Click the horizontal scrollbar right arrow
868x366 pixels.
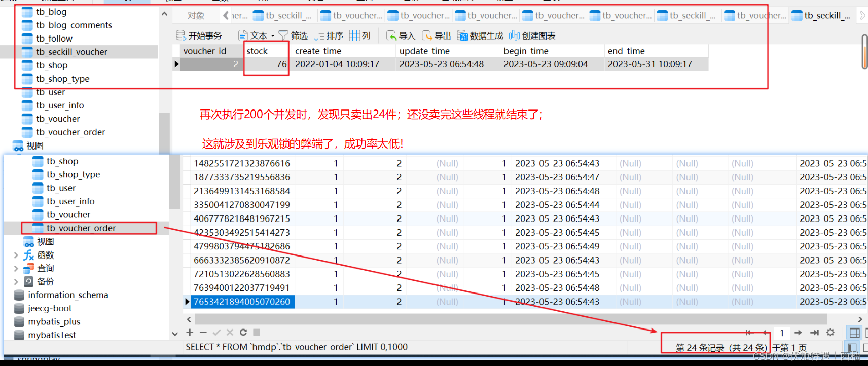(860, 319)
